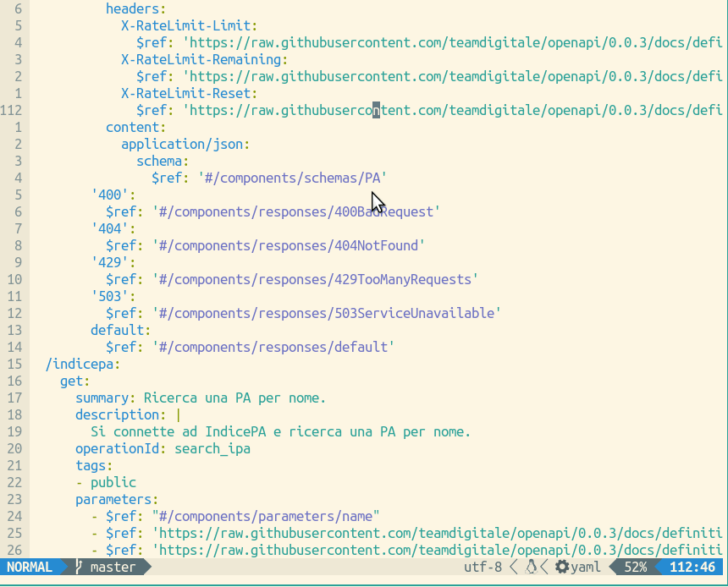Click the '429': response code key
Viewport: 728px width, 587px height.
[x=113, y=263]
